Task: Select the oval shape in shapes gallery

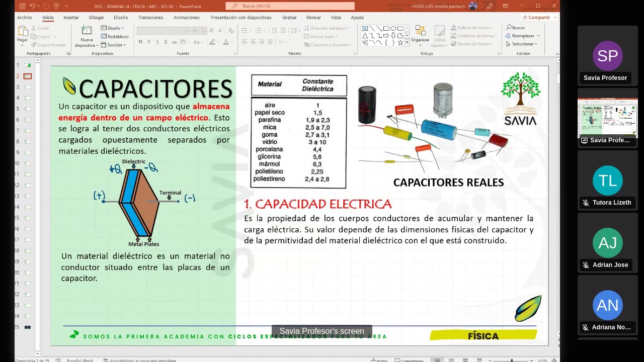Action: point(393,29)
